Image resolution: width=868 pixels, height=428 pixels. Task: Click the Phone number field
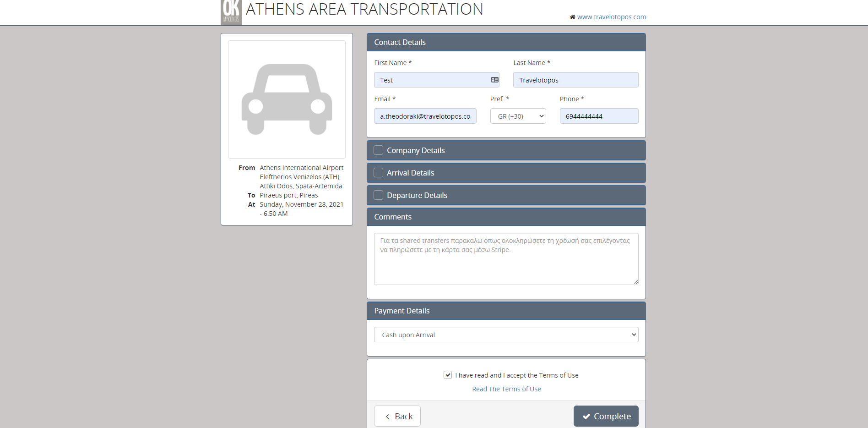[599, 116]
